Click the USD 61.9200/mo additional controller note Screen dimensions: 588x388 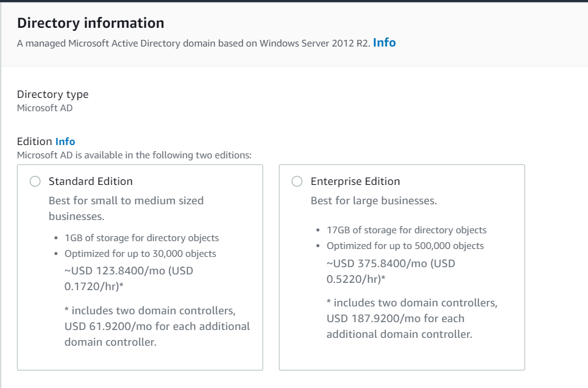157,326
